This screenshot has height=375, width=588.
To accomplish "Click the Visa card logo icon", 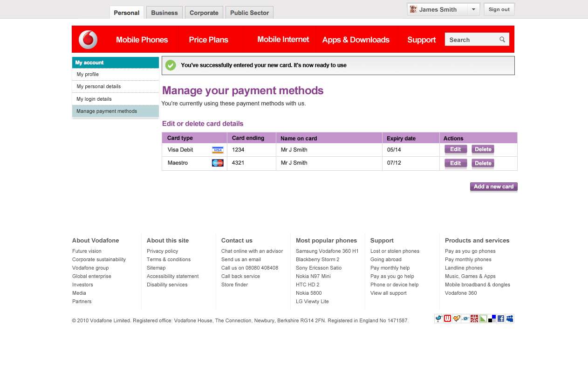I will [x=218, y=150].
